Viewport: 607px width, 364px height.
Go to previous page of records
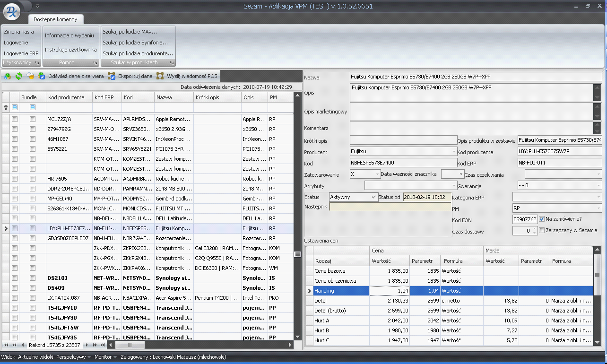coord(14,345)
